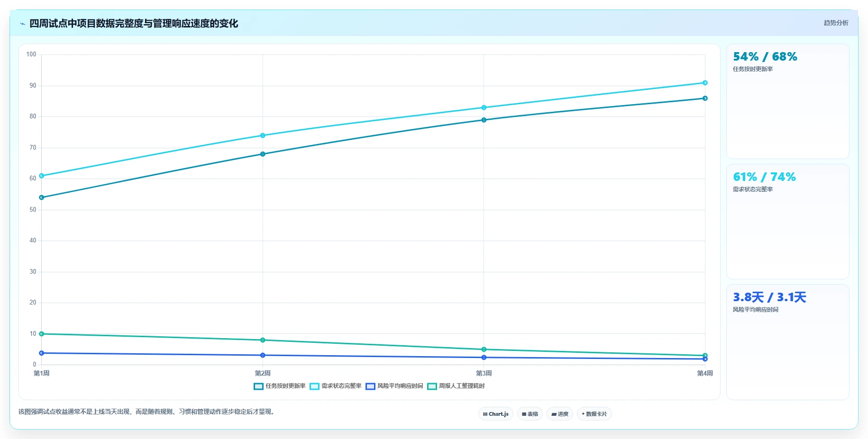Click the 风险平均响应时间 data point at 第2周
The height and width of the screenshot is (439, 868).
pyautogui.click(x=263, y=355)
